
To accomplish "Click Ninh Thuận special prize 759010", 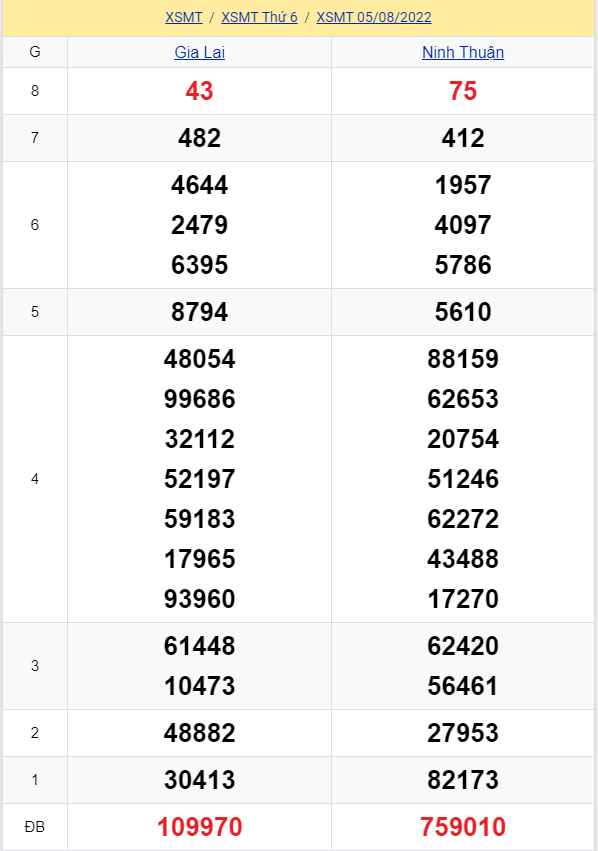I will point(463,827).
